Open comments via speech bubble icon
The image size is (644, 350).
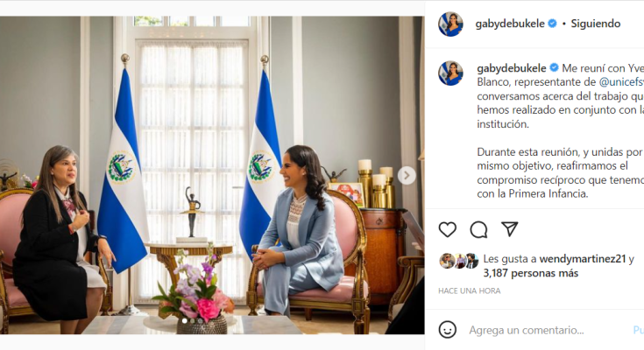(x=478, y=229)
